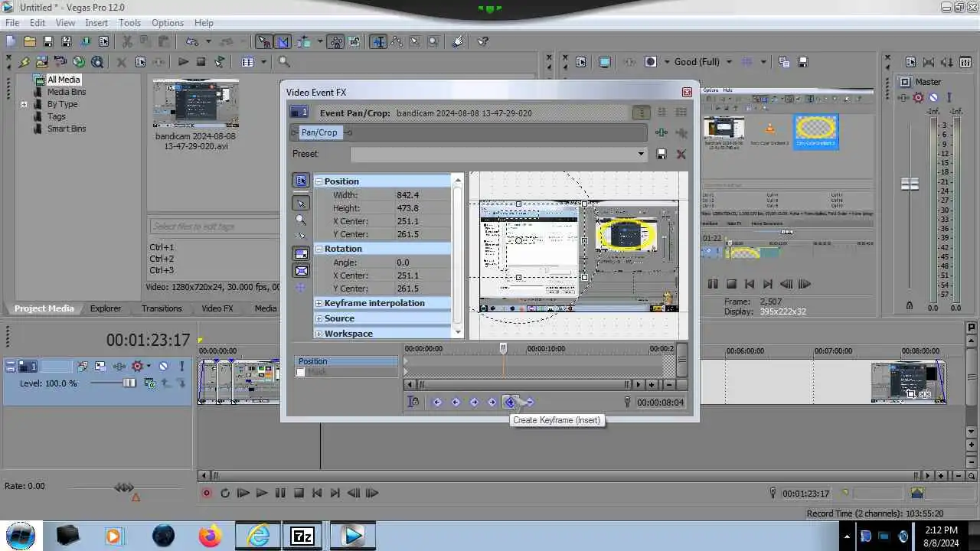Switch to the Explorer tab

(x=106, y=308)
